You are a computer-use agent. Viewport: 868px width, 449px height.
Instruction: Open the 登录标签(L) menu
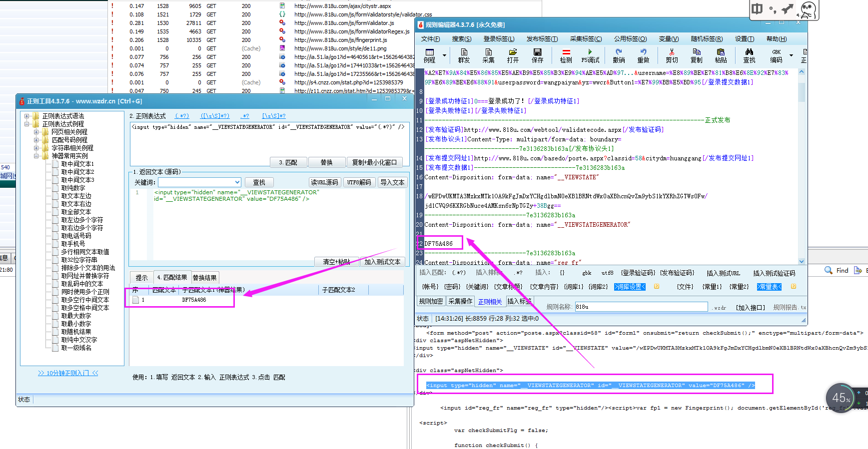(x=499, y=39)
